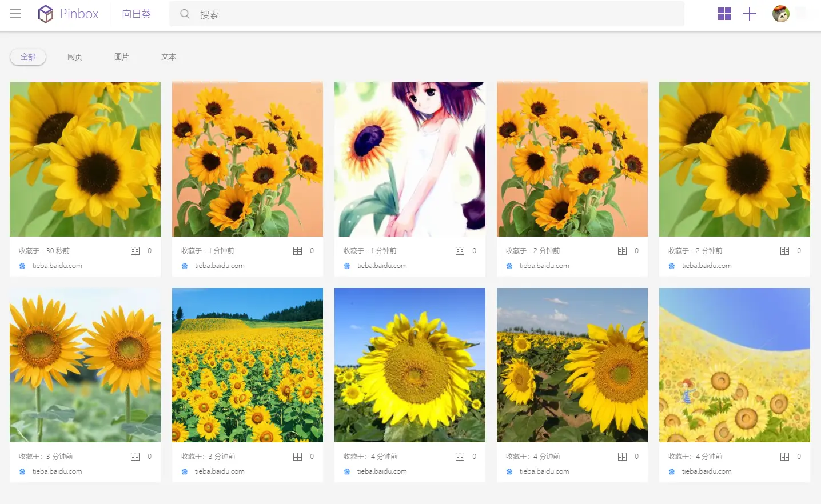The width and height of the screenshot is (821, 504).
Task: Click Baidu favicon on 2 分钟前 close-up sunflower card
Action: point(672,266)
